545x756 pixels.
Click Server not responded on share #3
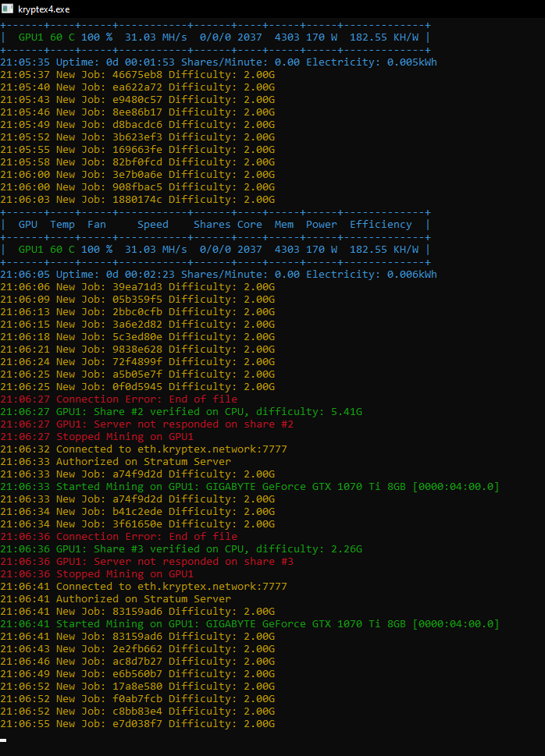147,562
